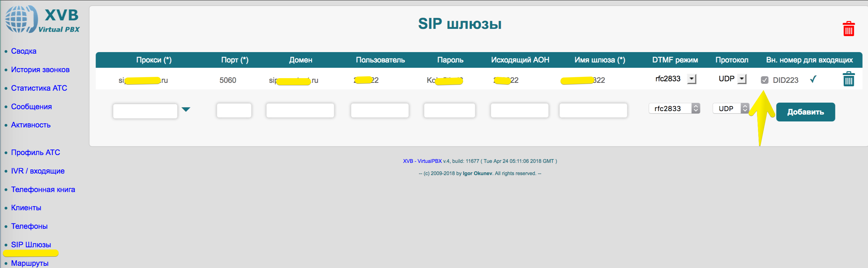
Task: Click the checkmark icon next to DID223
Action: coord(813,79)
